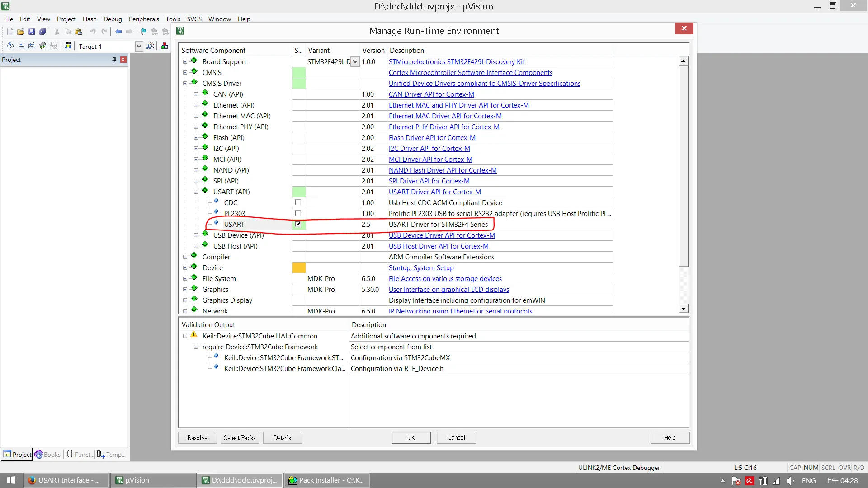Expand the Device tree node
868x488 pixels.
tap(185, 267)
